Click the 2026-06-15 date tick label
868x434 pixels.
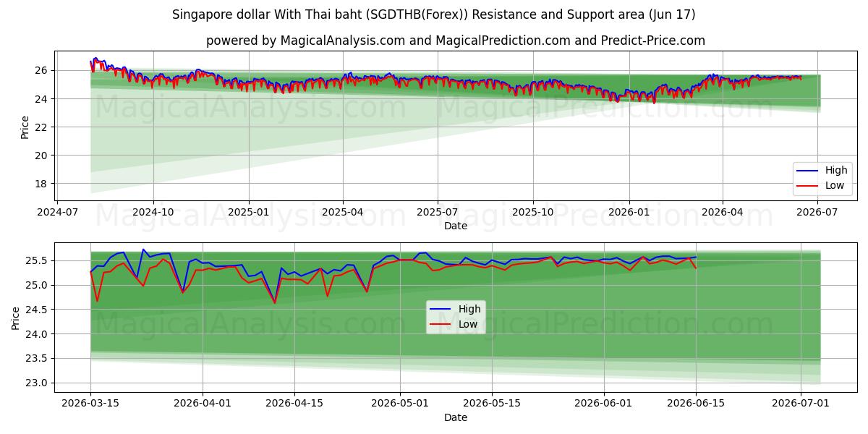[x=696, y=404]
